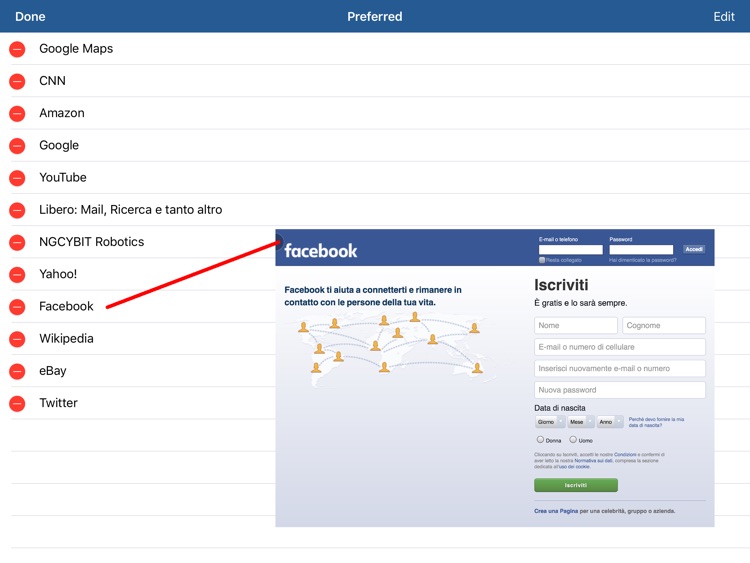Image resolution: width=750 pixels, height=563 pixels.
Task: Click the green Iscriviti button
Action: click(576, 485)
